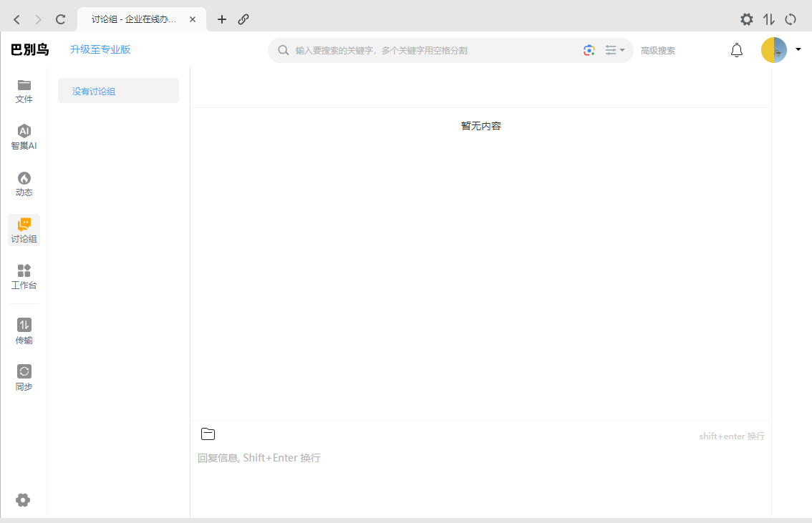Open settings gear at sidebar bottom
Screen dimensions: 812x523
pos(23,500)
